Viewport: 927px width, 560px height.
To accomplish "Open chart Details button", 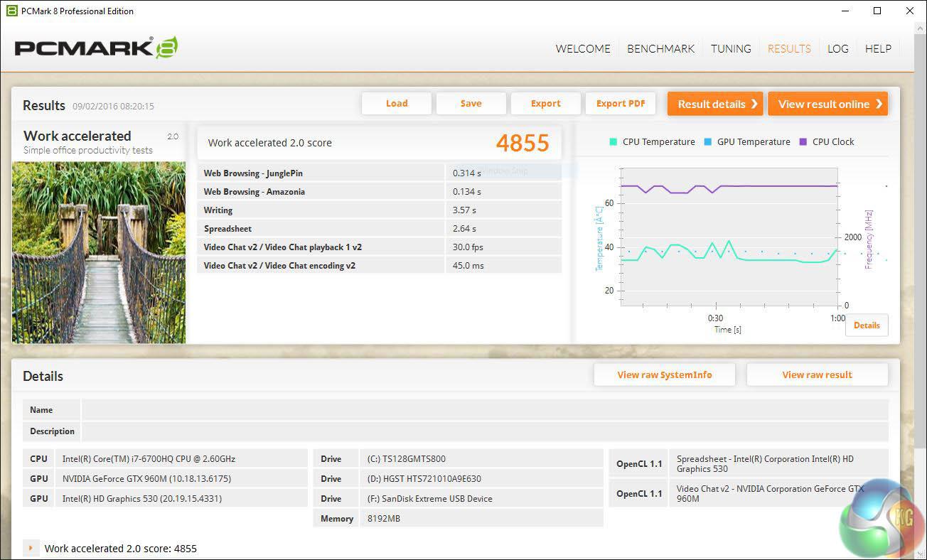I will pos(867,325).
